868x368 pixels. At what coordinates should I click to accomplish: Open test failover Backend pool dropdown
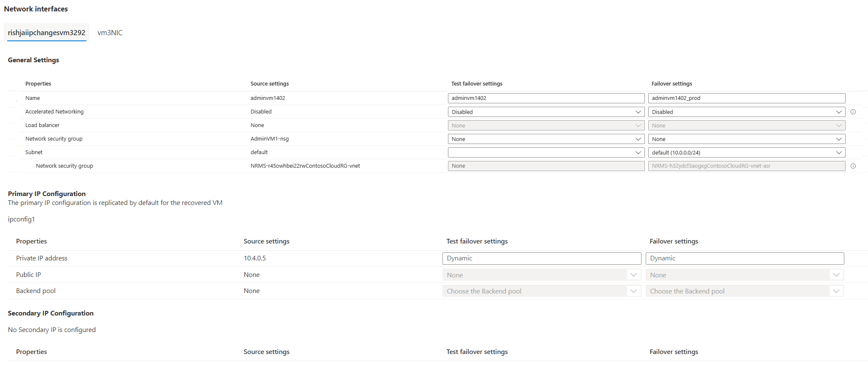[x=542, y=291]
